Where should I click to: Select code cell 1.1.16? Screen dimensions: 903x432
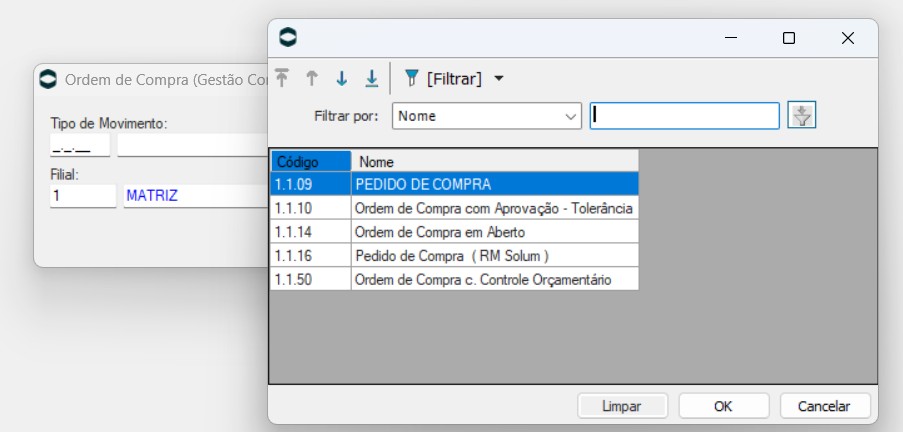(x=311, y=255)
